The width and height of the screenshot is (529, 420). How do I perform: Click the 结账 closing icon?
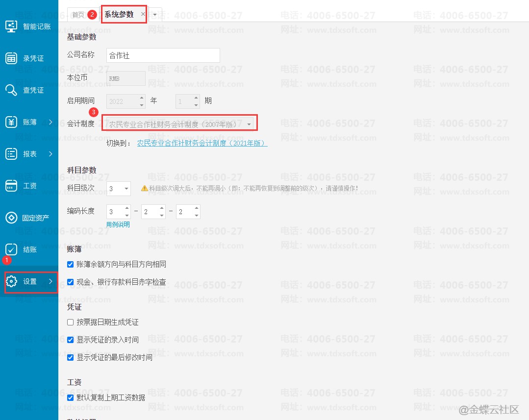pos(11,249)
